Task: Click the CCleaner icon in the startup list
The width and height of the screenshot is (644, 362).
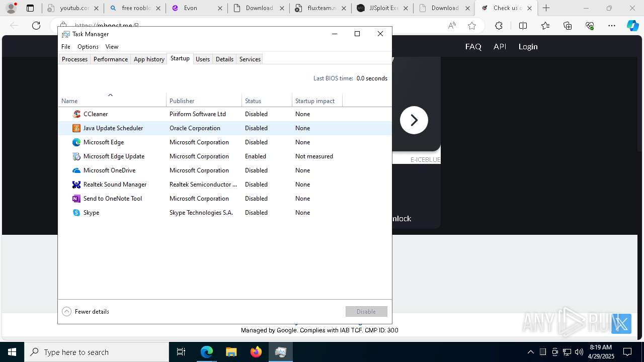Action: 76,114
